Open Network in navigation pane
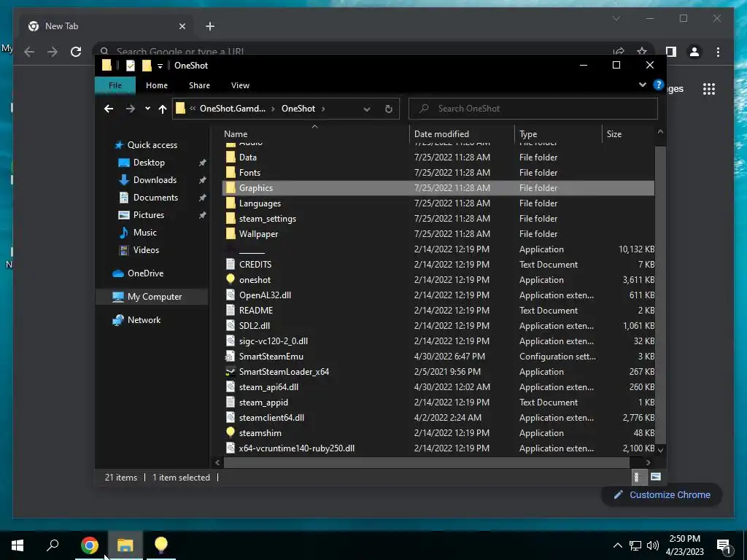The height and width of the screenshot is (560, 747). [x=144, y=320]
